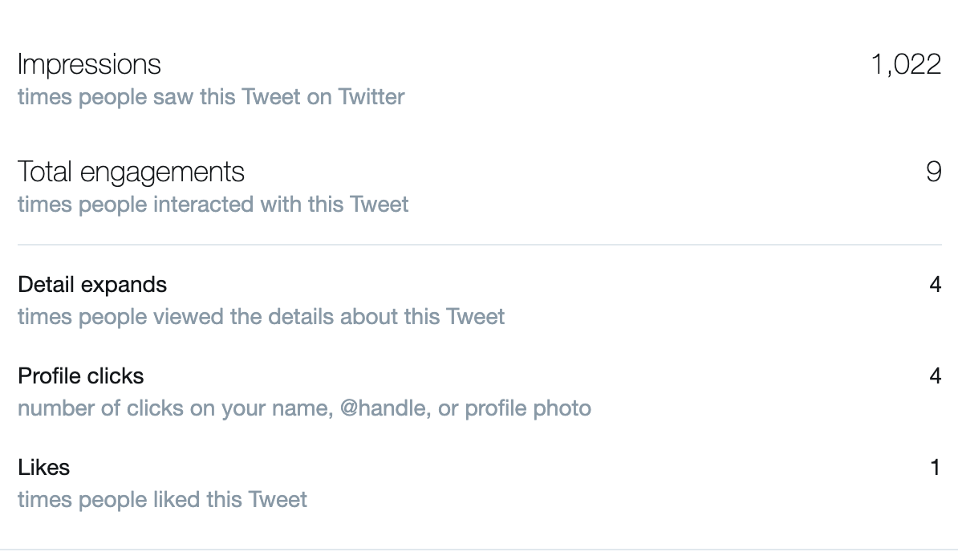Screen dimensions: 958x560
Task: Click 'times people viewed the details' text
Action: [261, 317]
